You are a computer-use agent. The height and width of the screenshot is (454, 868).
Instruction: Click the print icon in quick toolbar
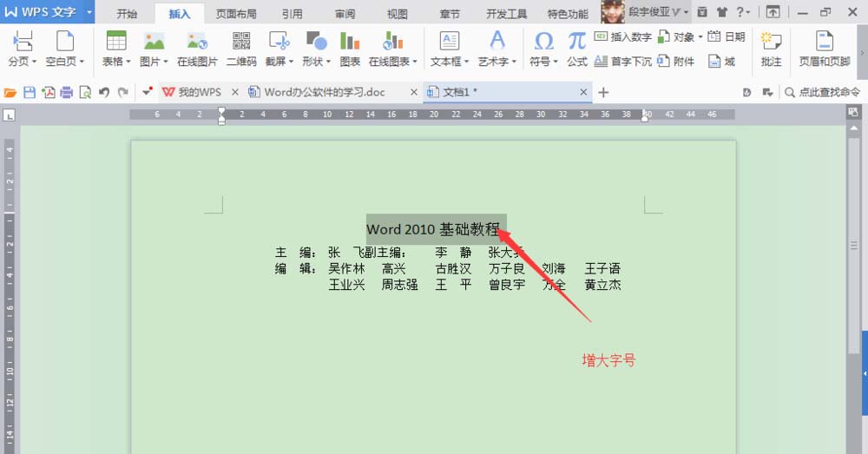click(67, 93)
